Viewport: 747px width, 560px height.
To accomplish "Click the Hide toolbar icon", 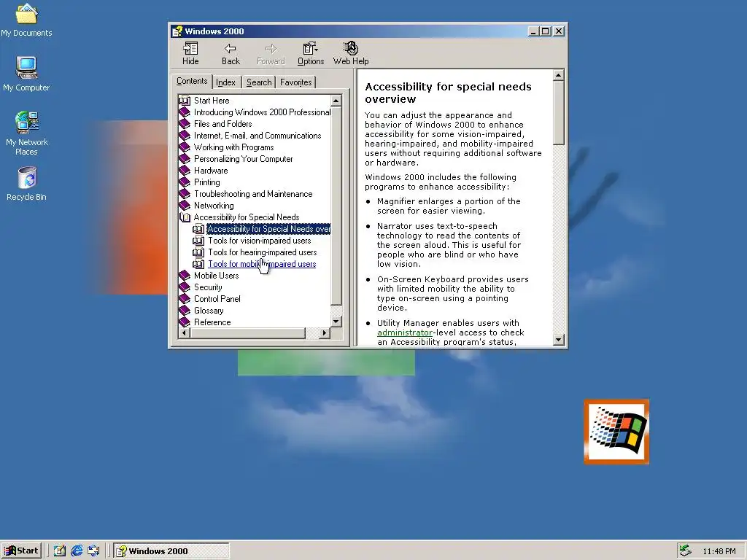I will click(x=190, y=53).
